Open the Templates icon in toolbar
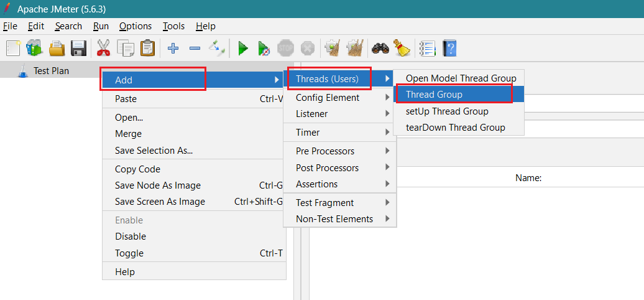Screen dimensions: 644x300 coord(35,49)
